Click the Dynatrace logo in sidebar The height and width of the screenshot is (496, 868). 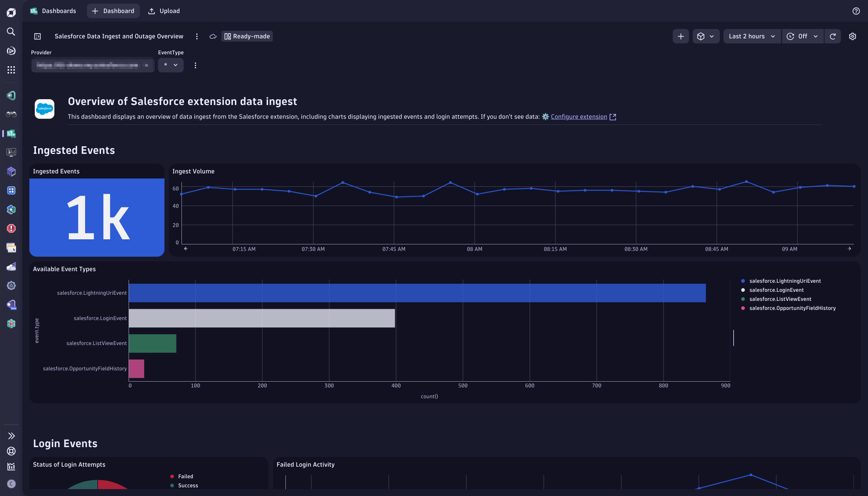click(11, 13)
